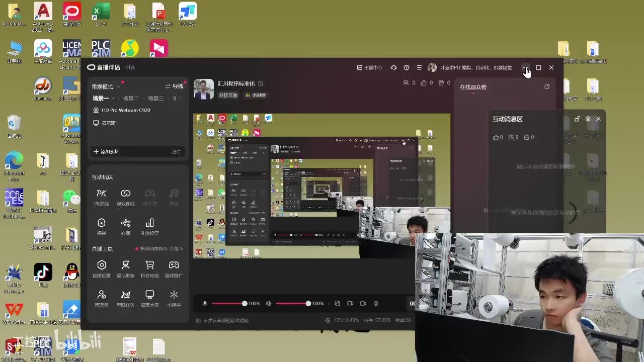This screenshot has height=362, width=644.
Task: Open the 虚拟形象 virtual avatar tool
Action: pos(126,269)
